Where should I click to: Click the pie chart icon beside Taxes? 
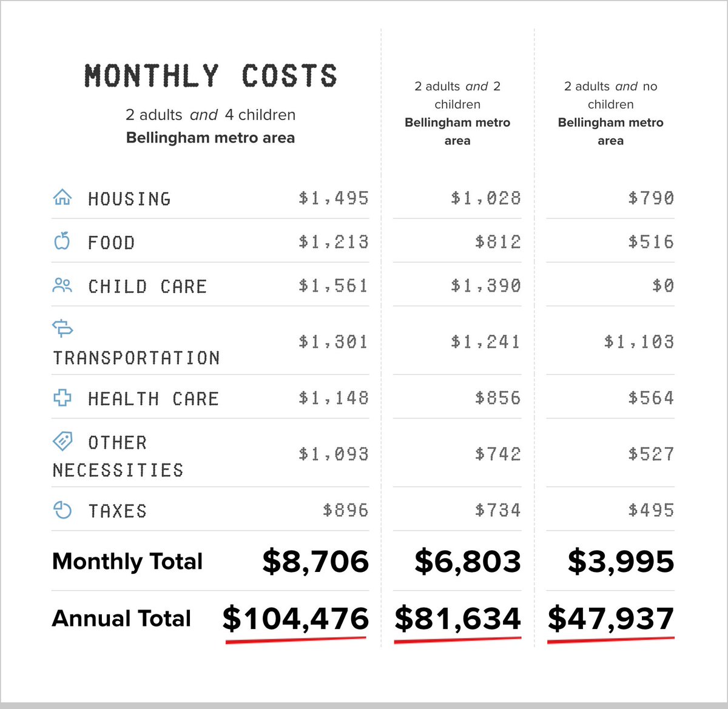coord(62,510)
